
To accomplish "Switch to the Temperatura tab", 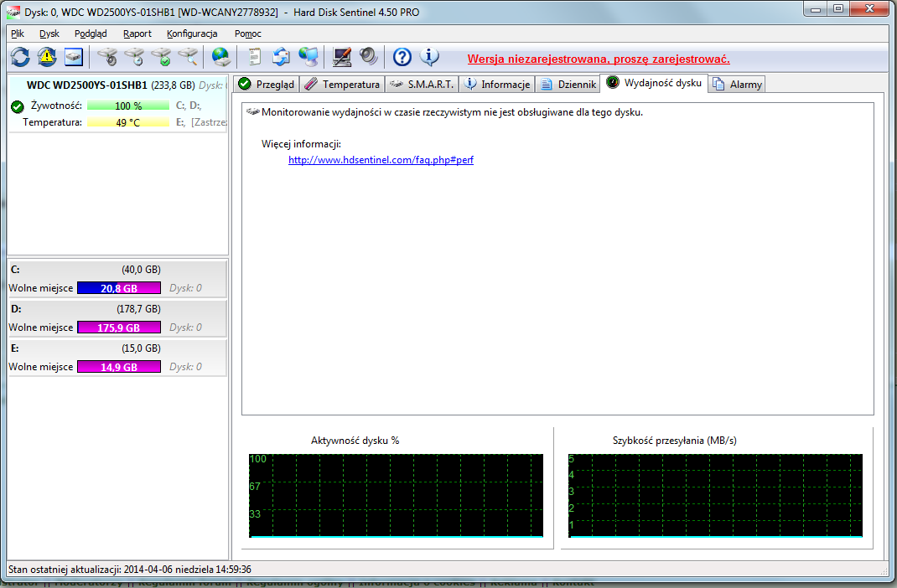I will [x=342, y=84].
